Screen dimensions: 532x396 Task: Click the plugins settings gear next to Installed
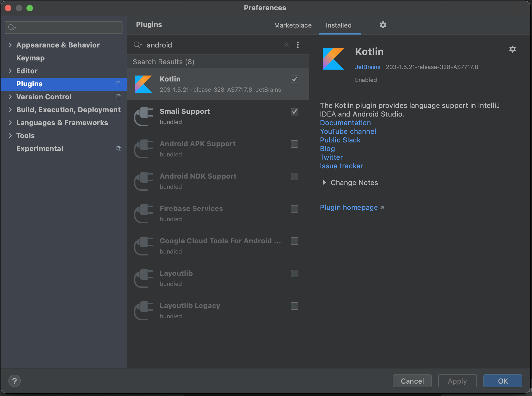click(383, 25)
